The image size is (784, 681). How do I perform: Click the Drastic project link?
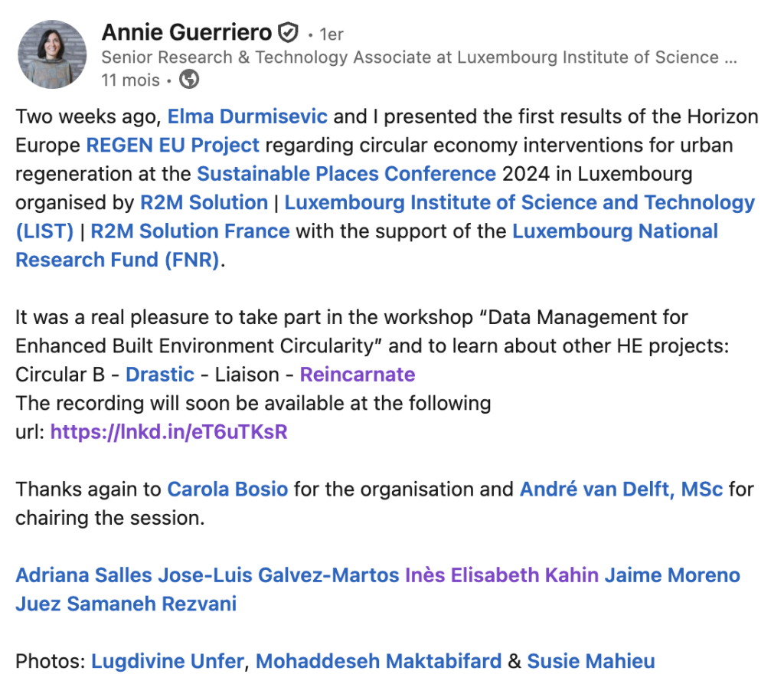coord(159,375)
